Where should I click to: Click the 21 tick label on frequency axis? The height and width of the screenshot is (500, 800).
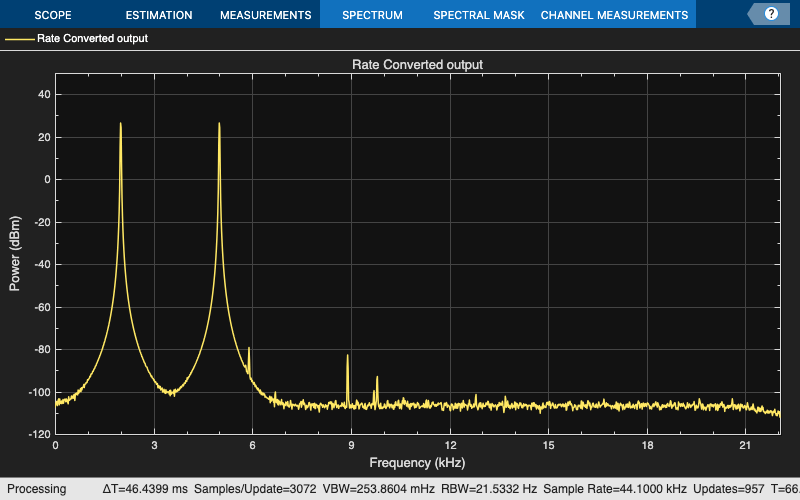pos(745,445)
